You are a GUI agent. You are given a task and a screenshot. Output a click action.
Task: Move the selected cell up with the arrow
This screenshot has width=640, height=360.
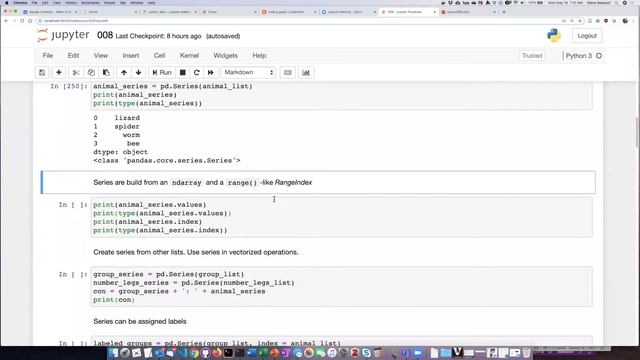tap(124, 73)
